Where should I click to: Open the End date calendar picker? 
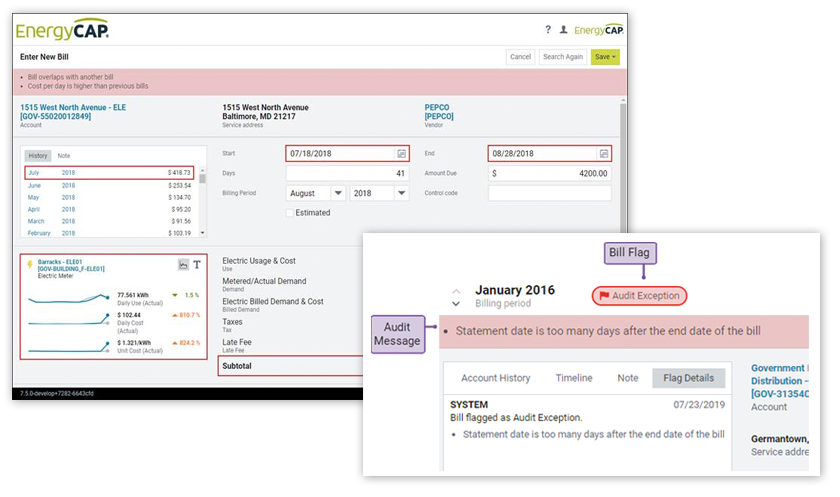tap(603, 154)
